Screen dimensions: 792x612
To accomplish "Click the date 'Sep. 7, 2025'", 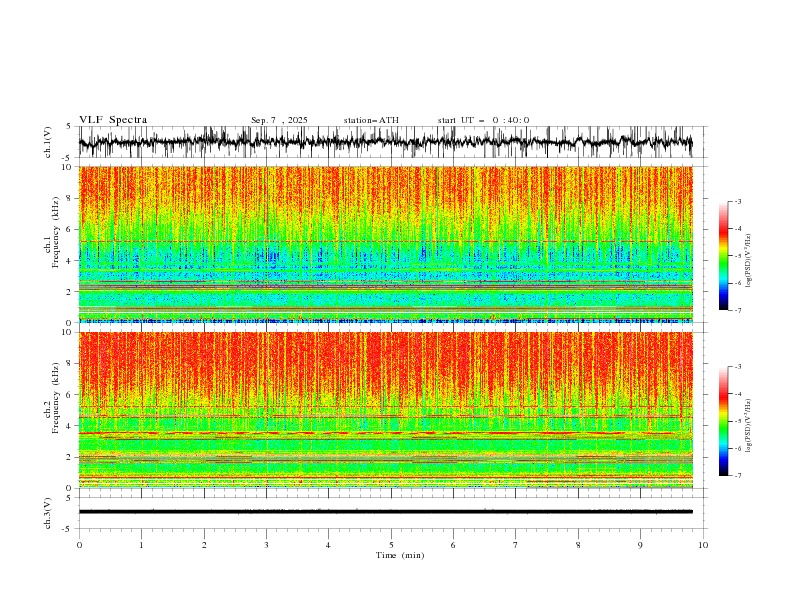I will tap(279, 120).
